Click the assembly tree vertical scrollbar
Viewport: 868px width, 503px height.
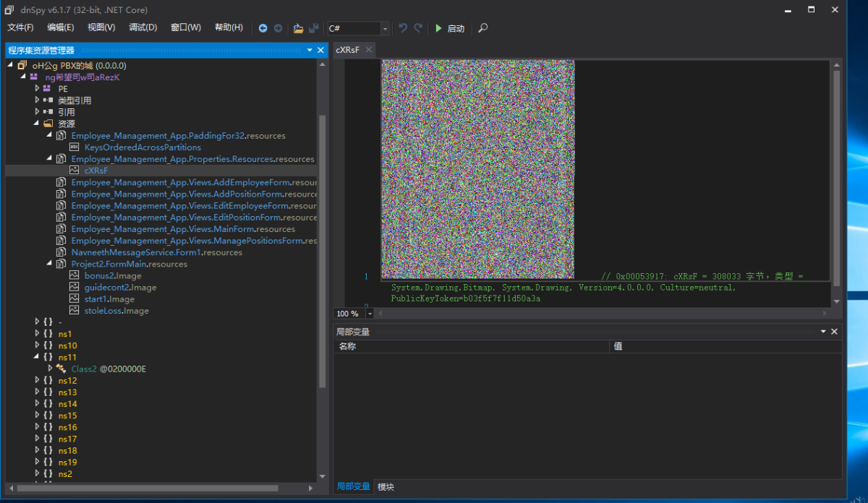[323, 253]
